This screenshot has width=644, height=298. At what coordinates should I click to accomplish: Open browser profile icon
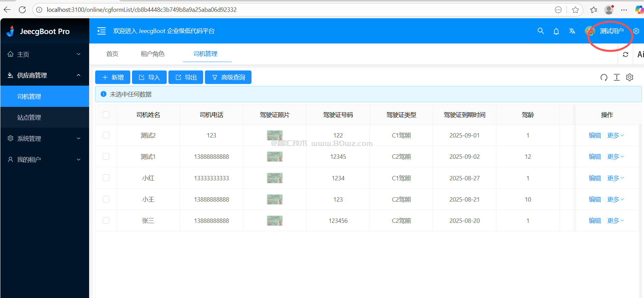coord(609,10)
